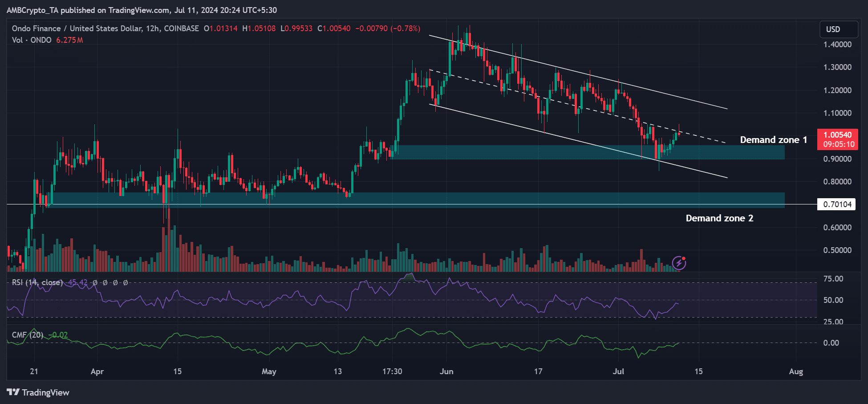This screenshot has height=404, width=868.
Task: Click the purple lightning bolt icon
Action: coord(679,263)
